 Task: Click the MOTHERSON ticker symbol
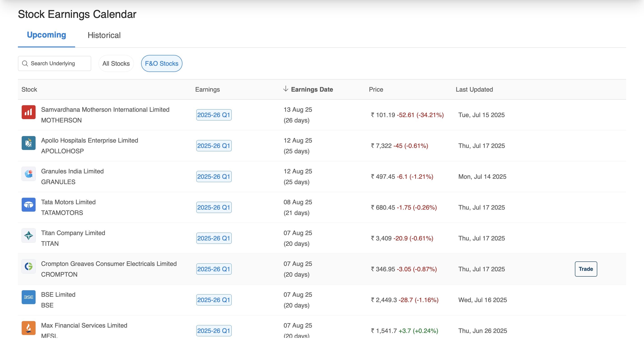(61, 120)
